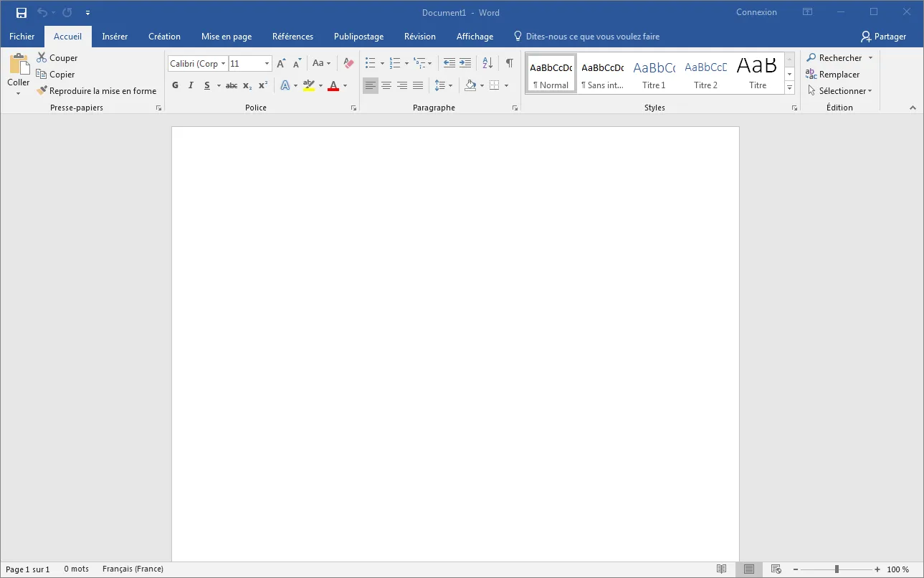Toggle bold G formatting
The height and width of the screenshot is (578, 924).
click(175, 85)
